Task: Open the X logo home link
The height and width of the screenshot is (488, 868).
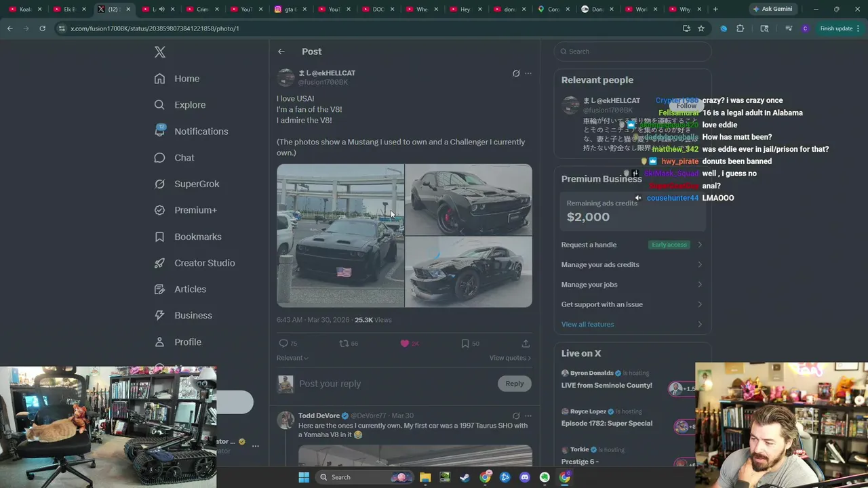Action: (159, 52)
